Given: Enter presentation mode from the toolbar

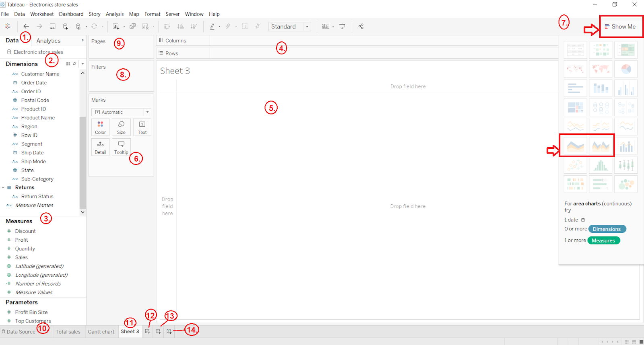Looking at the screenshot, I should click(x=342, y=27).
